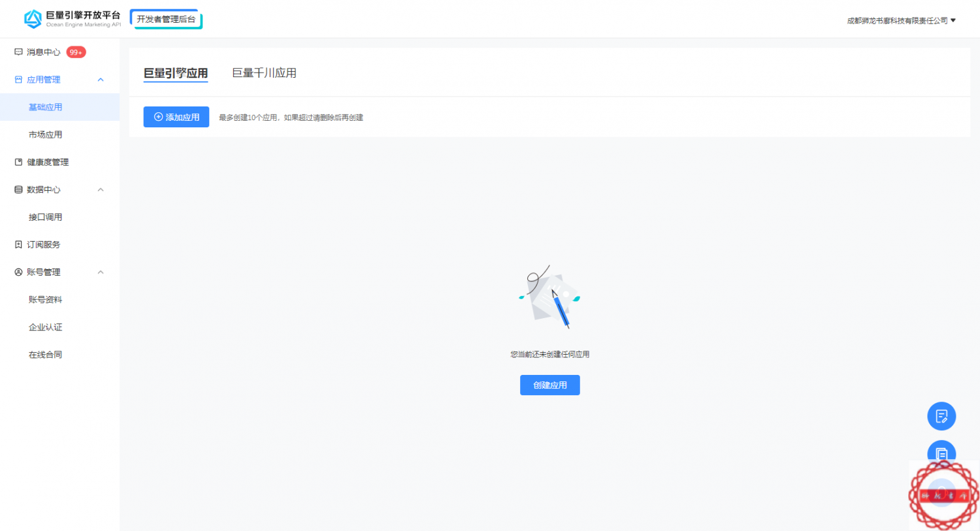Click the 订阅服务 bookmark icon
The image size is (980, 531).
(18, 244)
